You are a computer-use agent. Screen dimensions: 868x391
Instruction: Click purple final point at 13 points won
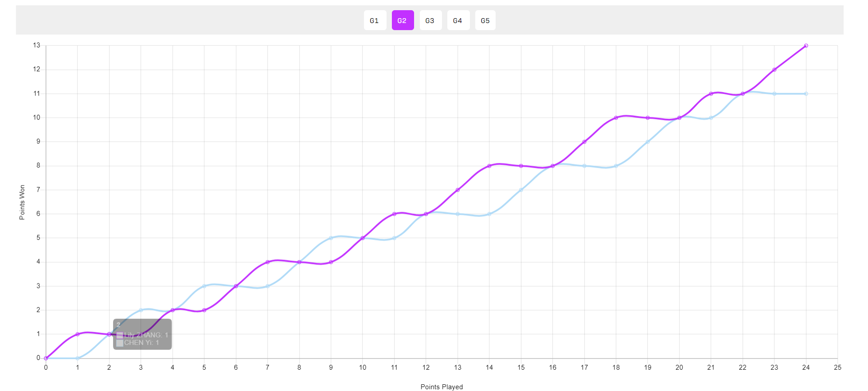click(x=806, y=46)
